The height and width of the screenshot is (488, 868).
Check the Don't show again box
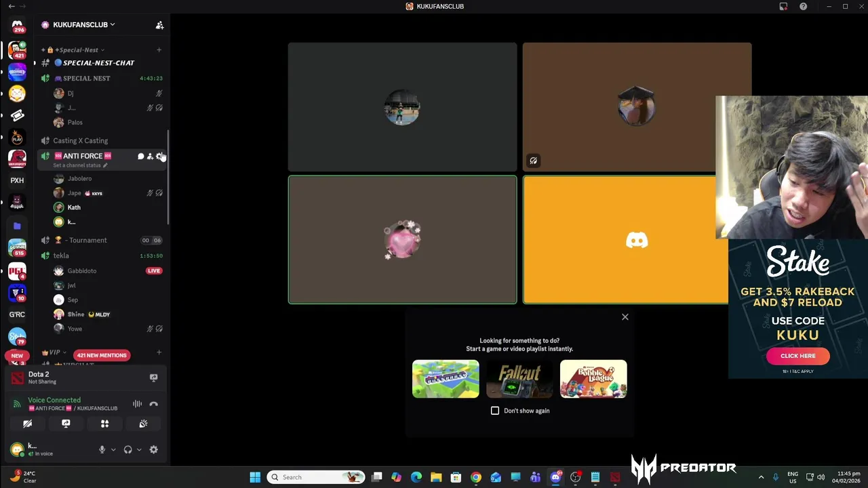coord(495,411)
